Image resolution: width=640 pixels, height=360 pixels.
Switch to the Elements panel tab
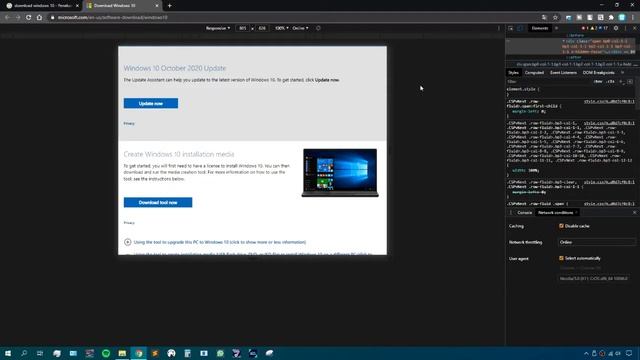(x=540, y=28)
